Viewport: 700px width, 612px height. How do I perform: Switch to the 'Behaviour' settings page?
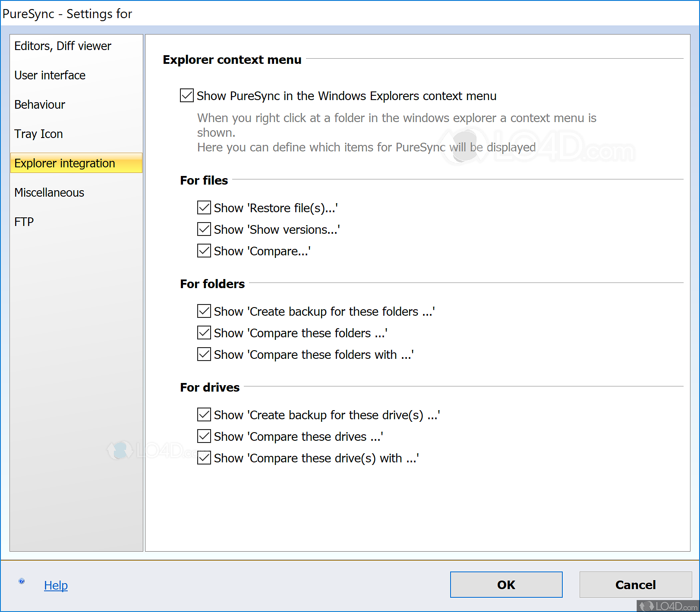[39, 104]
